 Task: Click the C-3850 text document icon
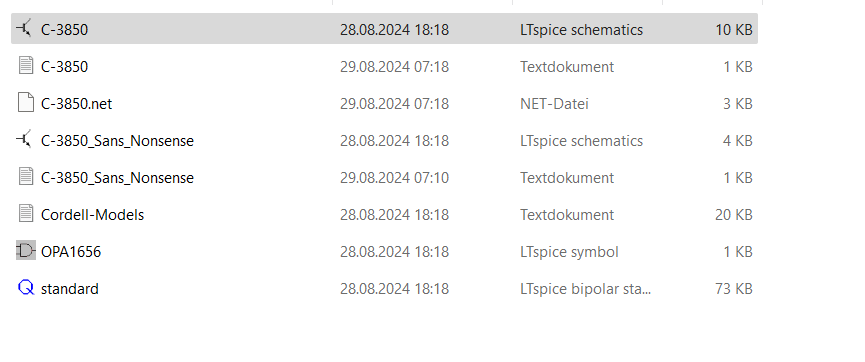click(x=26, y=66)
